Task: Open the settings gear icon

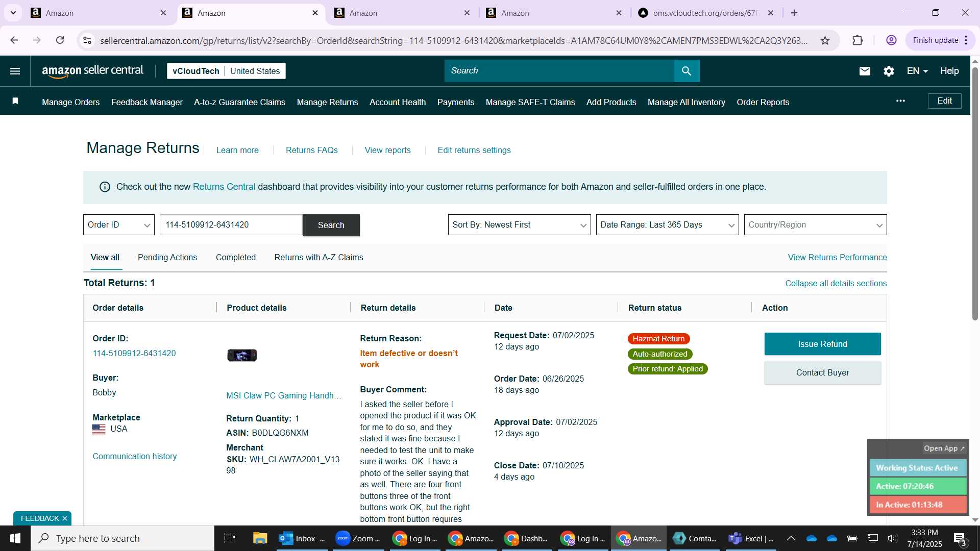Action: coord(889,71)
